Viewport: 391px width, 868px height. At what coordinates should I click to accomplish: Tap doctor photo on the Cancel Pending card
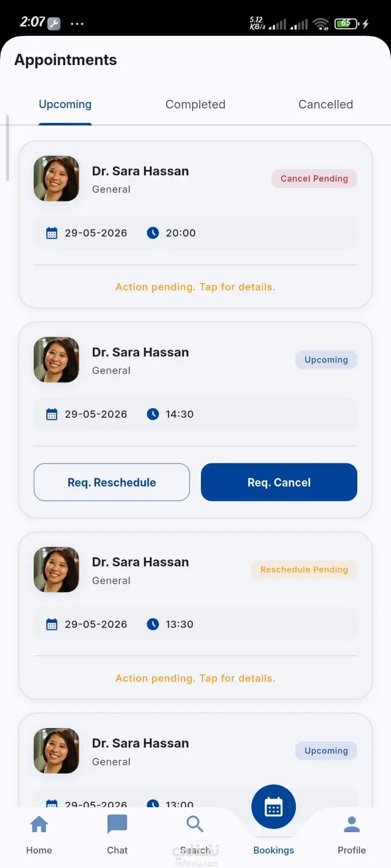point(56,178)
